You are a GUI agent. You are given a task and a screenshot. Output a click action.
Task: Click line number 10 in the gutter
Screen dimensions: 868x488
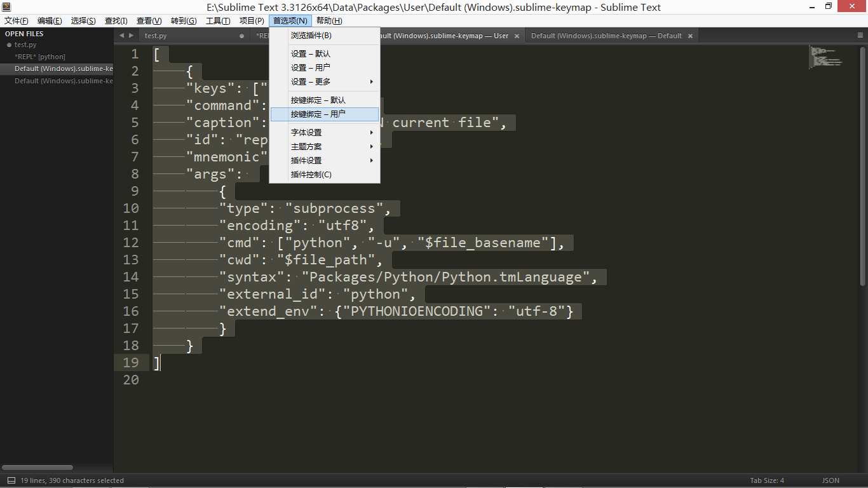pyautogui.click(x=131, y=208)
